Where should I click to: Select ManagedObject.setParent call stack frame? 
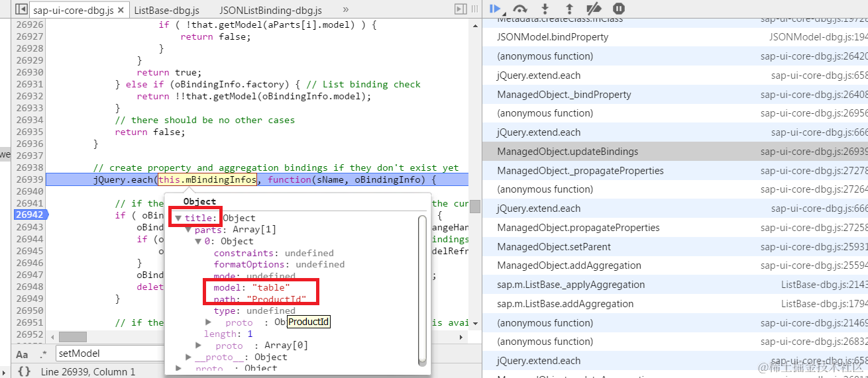(x=675, y=247)
